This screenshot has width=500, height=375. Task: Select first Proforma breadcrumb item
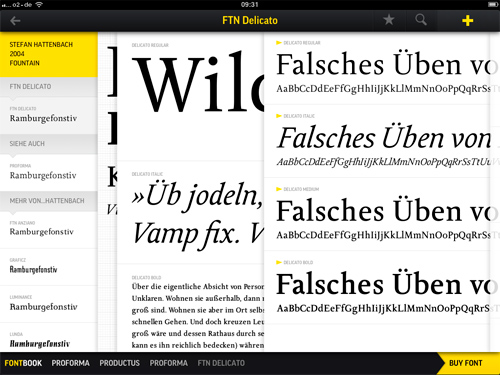click(x=70, y=363)
